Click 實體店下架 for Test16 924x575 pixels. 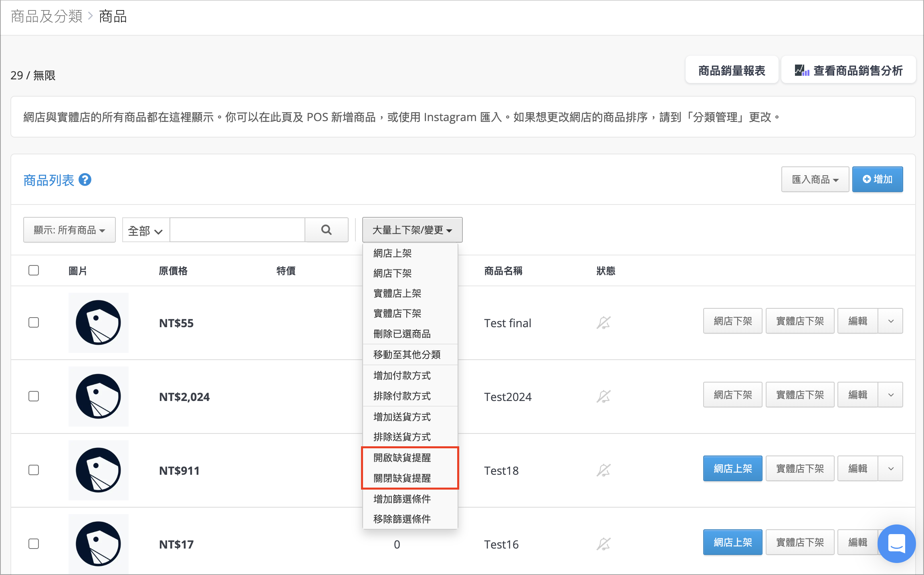point(800,542)
